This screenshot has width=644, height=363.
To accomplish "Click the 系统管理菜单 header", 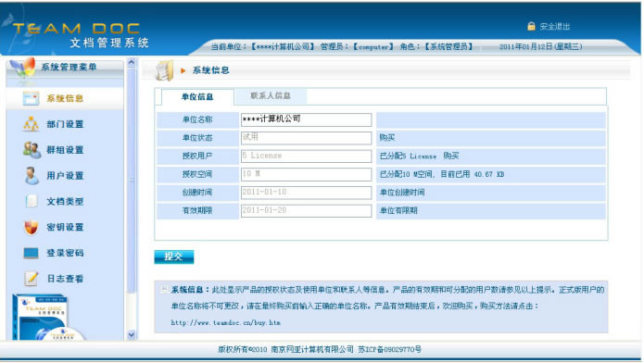I will click(x=69, y=67).
